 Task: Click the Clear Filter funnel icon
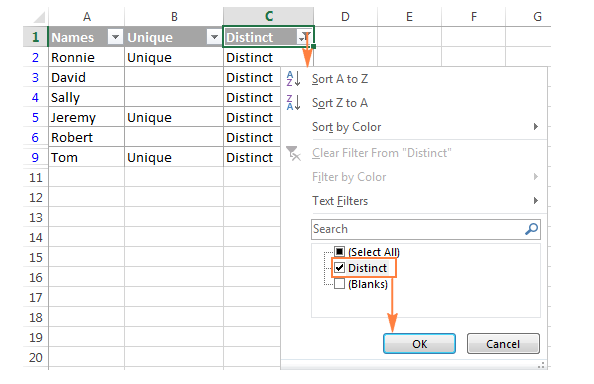pyautogui.click(x=293, y=153)
